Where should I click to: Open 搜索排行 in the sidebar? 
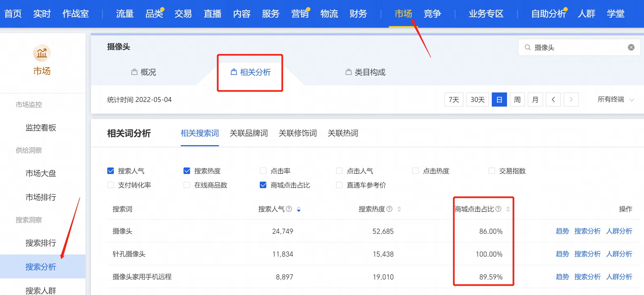41,243
